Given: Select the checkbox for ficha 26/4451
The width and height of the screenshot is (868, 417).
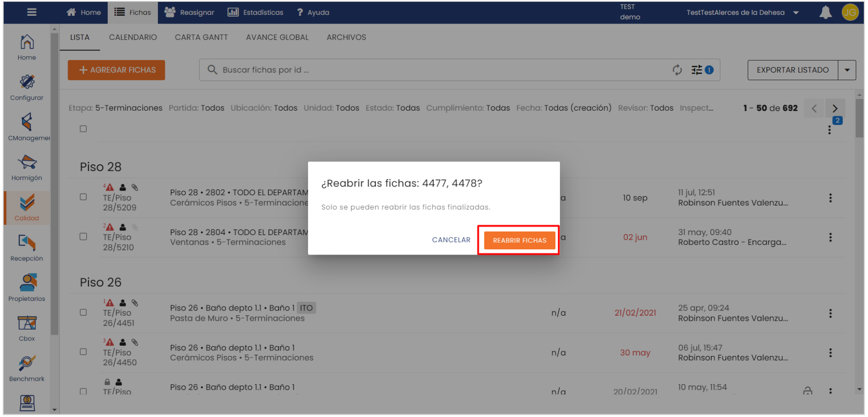Looking at the screenshot, I should click(x=83, y=312).
